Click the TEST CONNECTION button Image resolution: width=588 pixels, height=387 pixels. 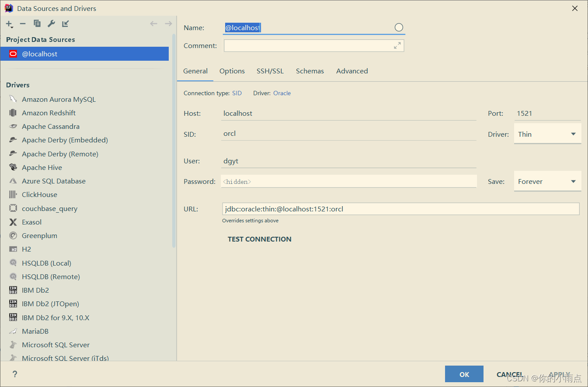click(x=260, y=239)
